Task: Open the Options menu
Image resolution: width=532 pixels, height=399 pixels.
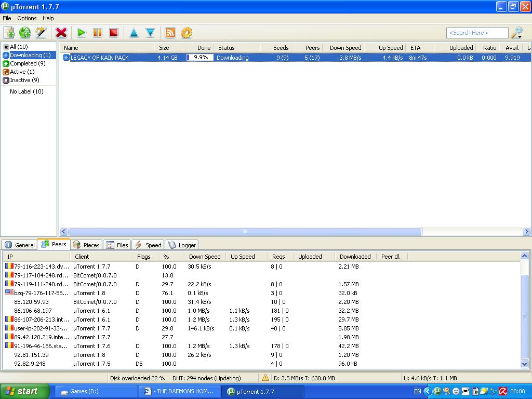Action: click(27, 18)
